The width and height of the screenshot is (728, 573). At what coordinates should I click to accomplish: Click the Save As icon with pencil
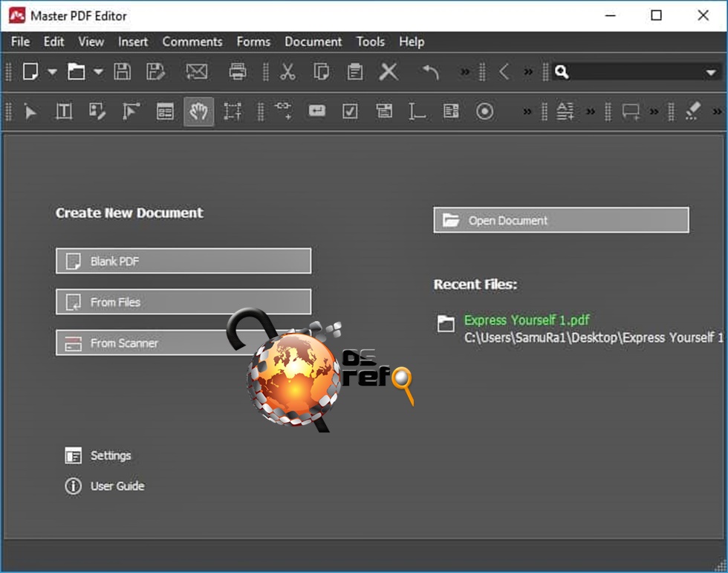coord(155,72)
